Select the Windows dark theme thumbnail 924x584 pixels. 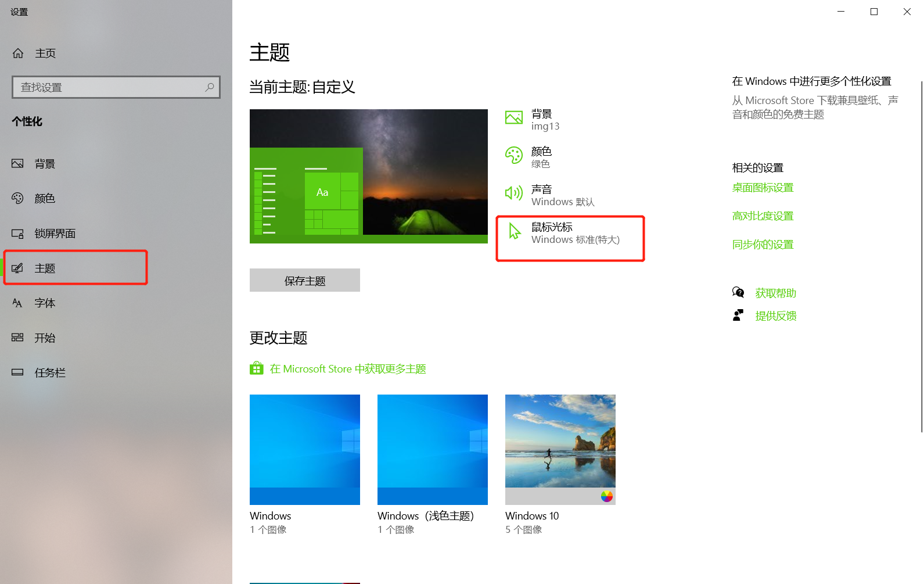pyautogui.click(x=305, y=450)
